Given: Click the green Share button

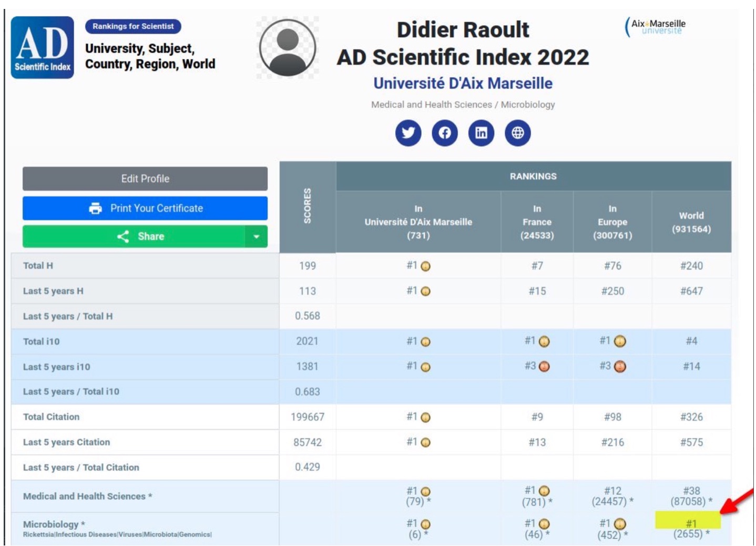Looking at the screenshot, I should [134, 237].
